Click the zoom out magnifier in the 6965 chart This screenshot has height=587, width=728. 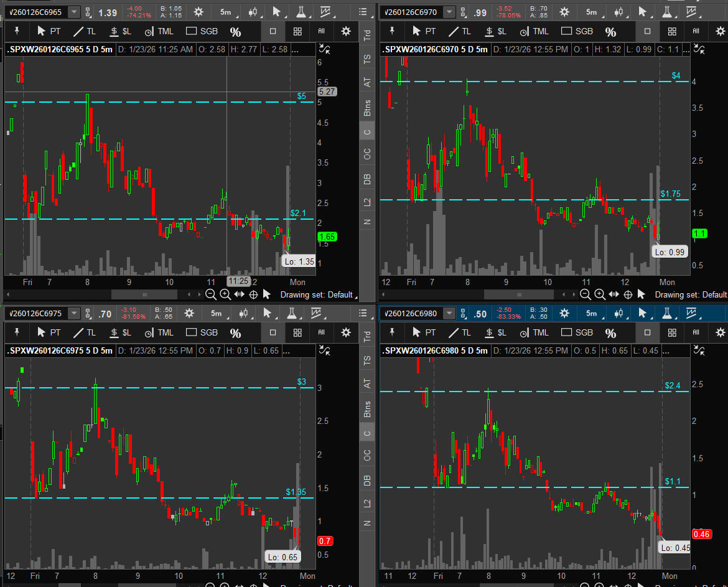211,294
